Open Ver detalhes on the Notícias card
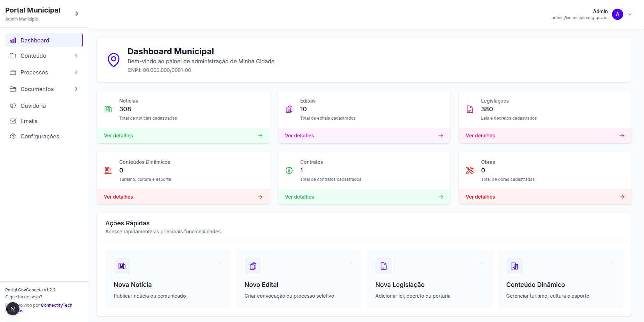644x322 pixels. point(118,136)
